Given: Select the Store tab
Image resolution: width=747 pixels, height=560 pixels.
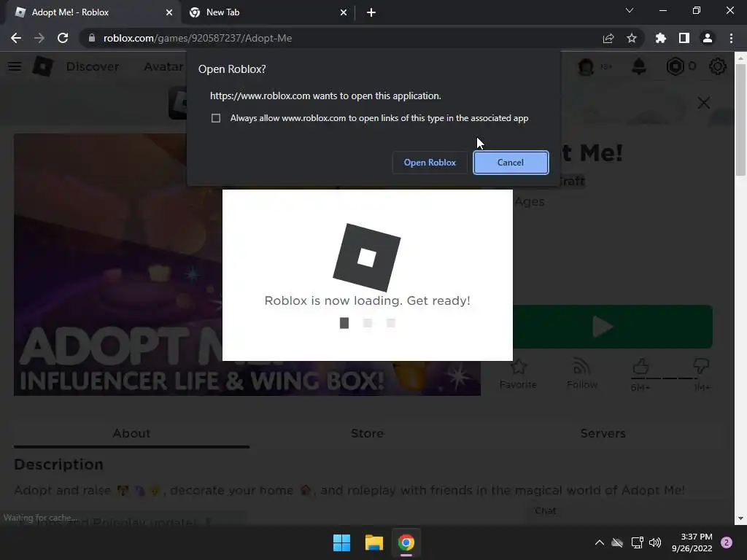Looking at the screenshot, I should pos(368,433).
